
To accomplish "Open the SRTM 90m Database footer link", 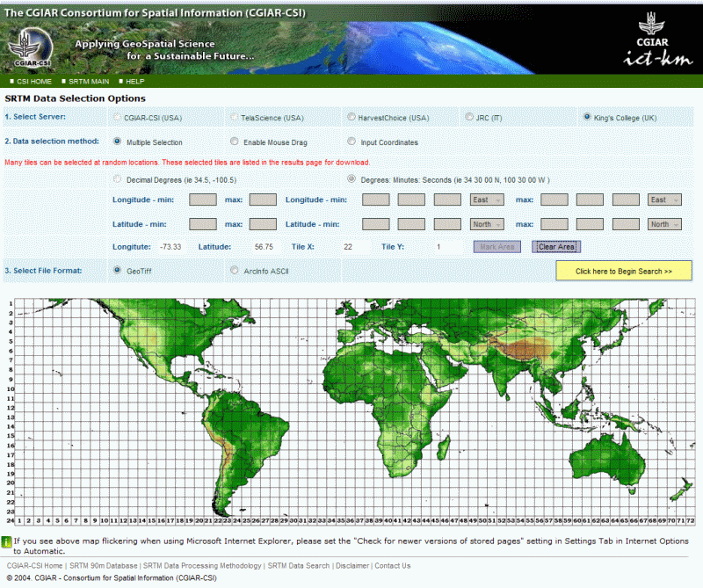I will 103,565.
